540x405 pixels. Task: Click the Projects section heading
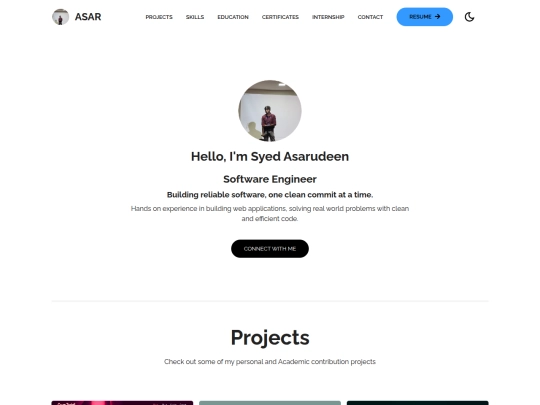pos(270,338)
